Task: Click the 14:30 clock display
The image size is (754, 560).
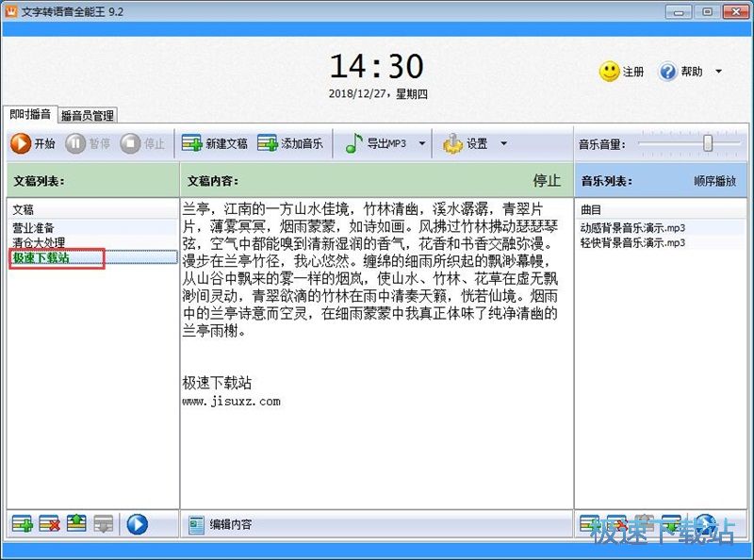Action: pos(376,66)
